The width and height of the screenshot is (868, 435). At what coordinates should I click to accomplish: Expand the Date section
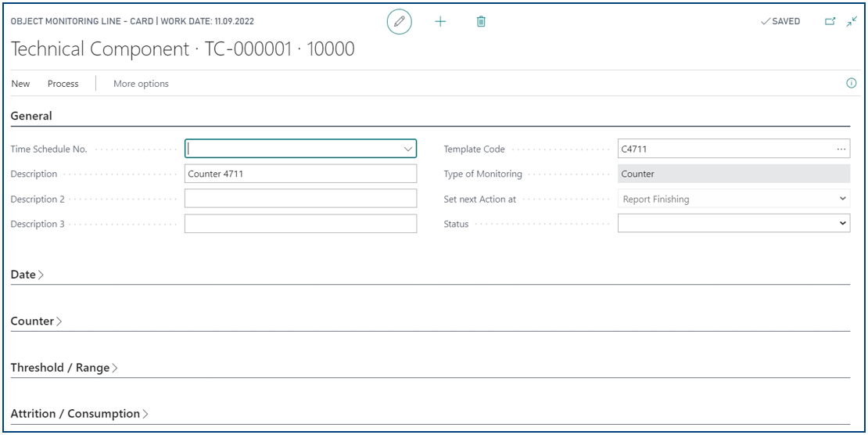point(27,275)
